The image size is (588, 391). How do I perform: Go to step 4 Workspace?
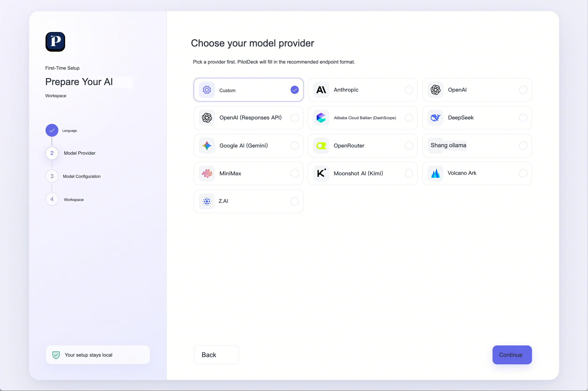coord(52,199)
